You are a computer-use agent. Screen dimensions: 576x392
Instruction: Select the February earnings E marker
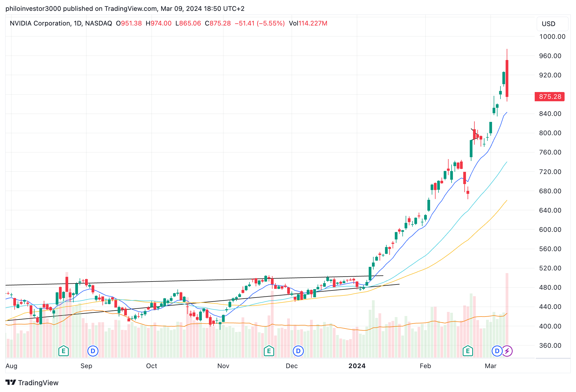pos(468,351)
